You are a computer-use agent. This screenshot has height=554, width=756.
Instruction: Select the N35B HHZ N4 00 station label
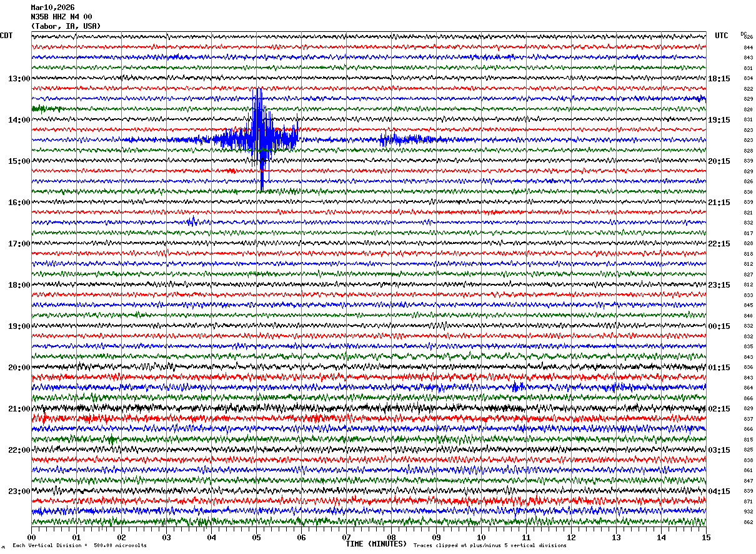click(x=61, y=17)
